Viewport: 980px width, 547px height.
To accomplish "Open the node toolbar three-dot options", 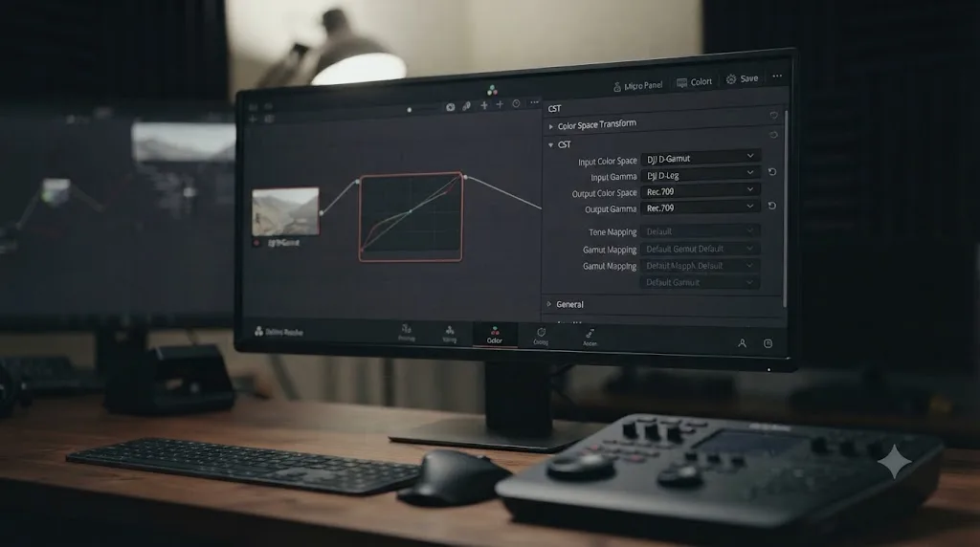I will 534,102.
